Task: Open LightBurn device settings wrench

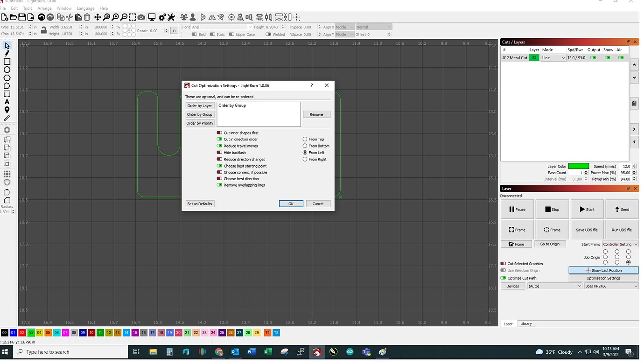Action: [x=171, y=17]
